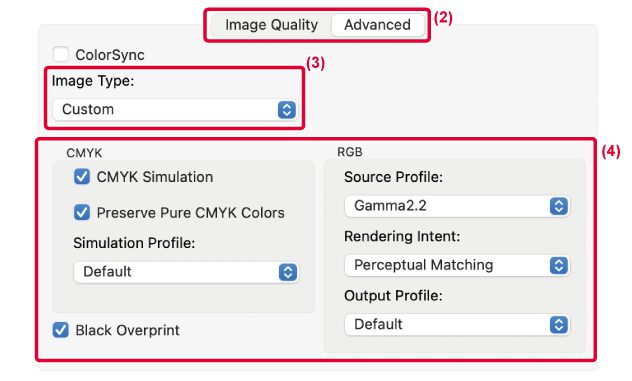Click the Rendering Intent blue arrow icon
This screenshot has height=381, width=632.
point(559,265)
